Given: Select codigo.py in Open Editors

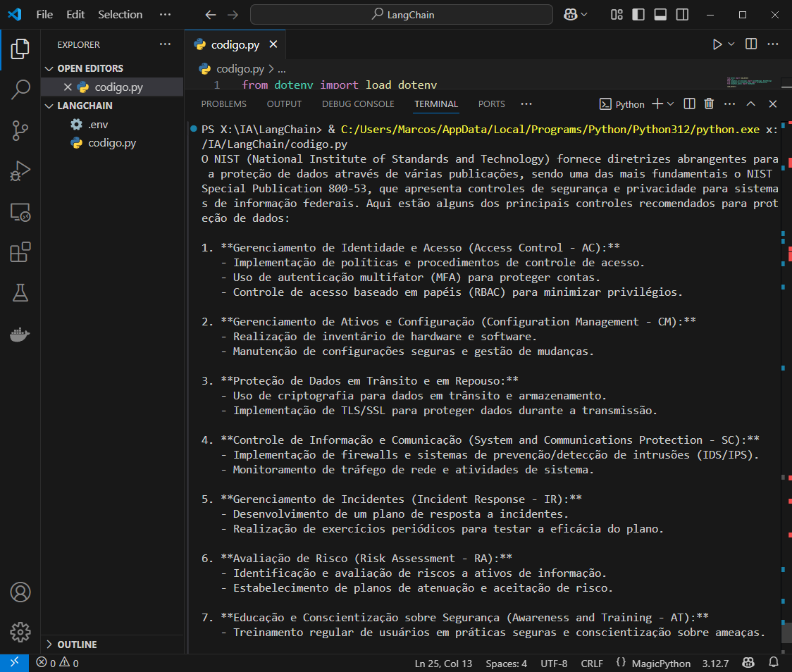Looking at the screenshot, I should click(x=118, y=87).
